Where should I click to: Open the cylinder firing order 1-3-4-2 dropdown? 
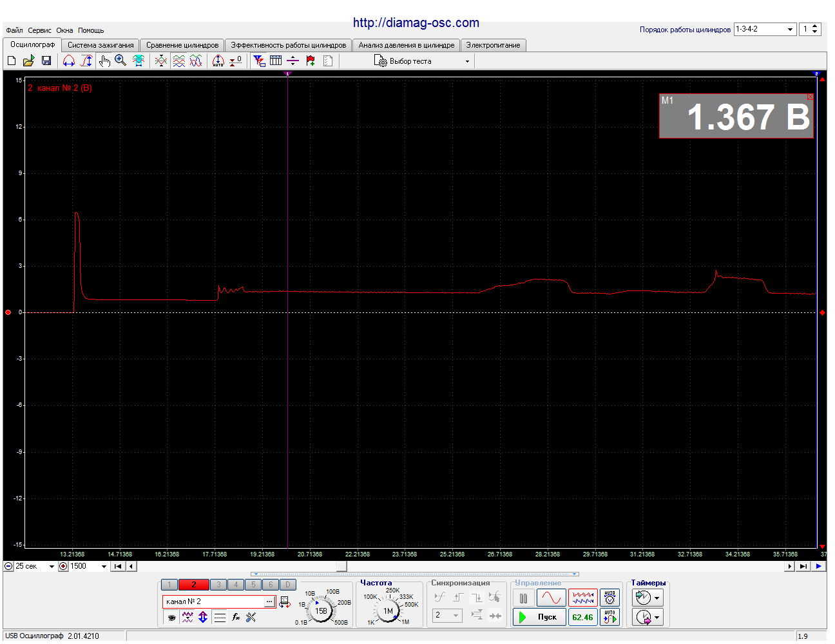pos(765,29)
